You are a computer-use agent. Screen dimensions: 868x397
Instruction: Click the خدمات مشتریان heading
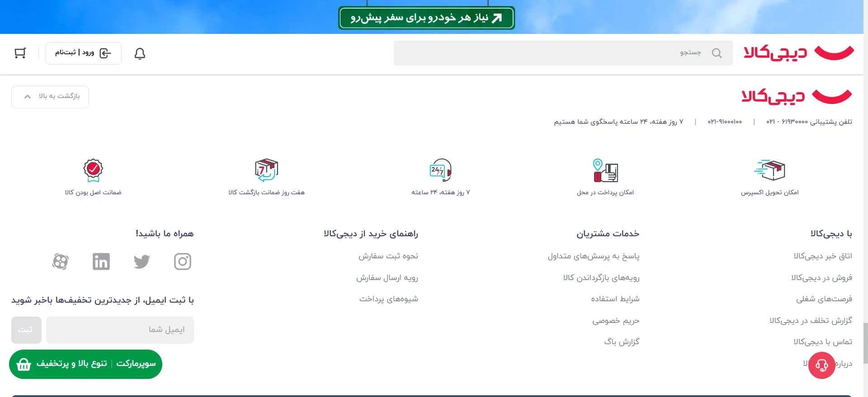[x=608, y=234]
